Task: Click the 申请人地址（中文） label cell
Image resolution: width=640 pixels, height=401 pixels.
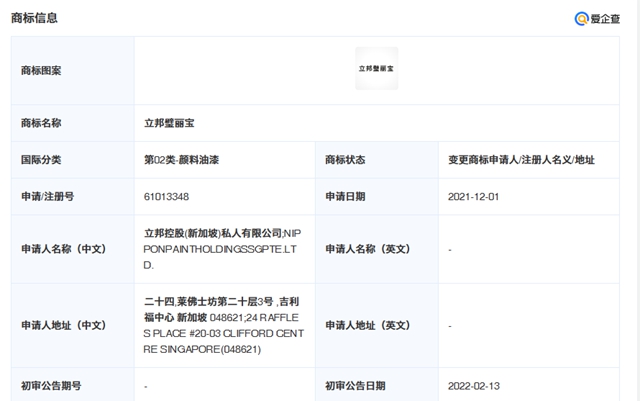Action: 73,325
